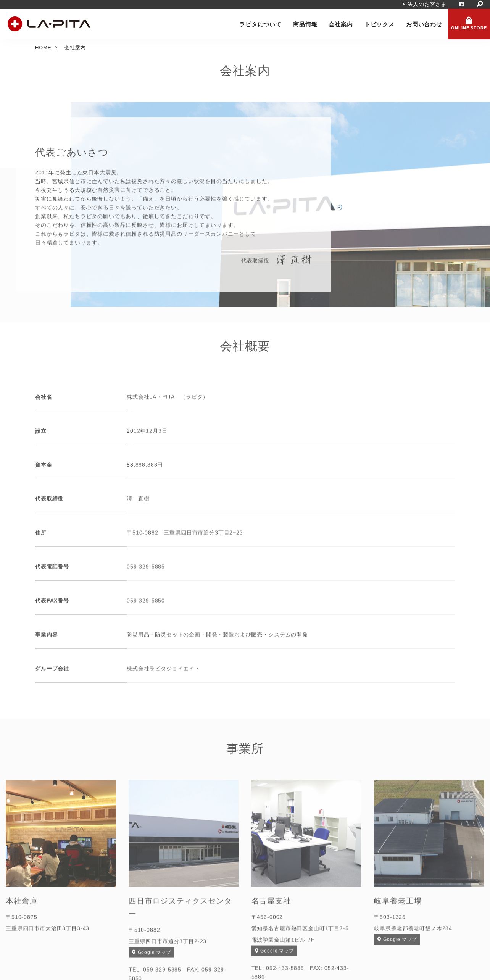Click the 岐阜養老工場 postal code 〒503-1325
The image size is (490, 980).
click(390, 917)
